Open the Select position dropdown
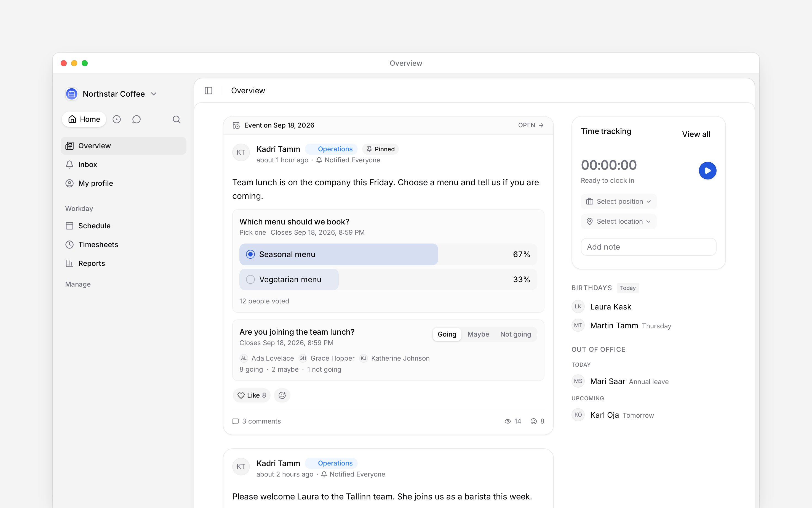Image resolution: width=812 pixels, height=508 pixels. click(x=618, y=202)
